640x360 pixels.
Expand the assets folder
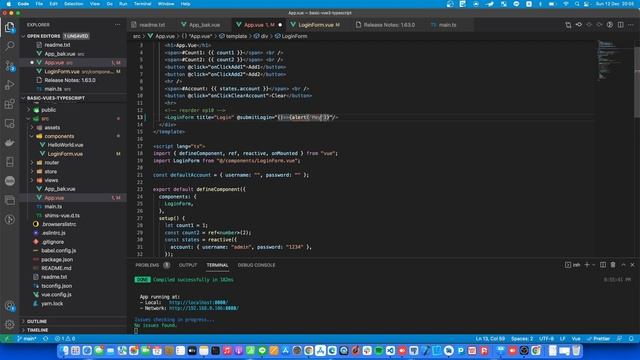(x=52, y=127)
